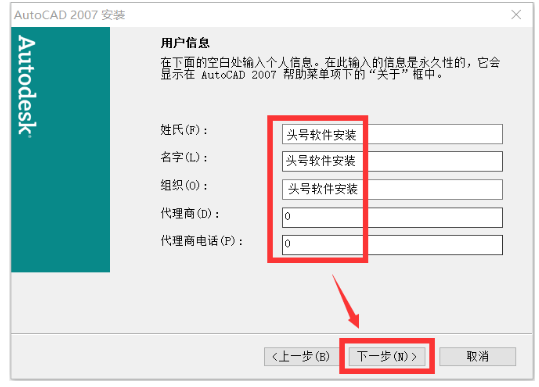Click the 组织(O): label

click(x=184, y=186)
